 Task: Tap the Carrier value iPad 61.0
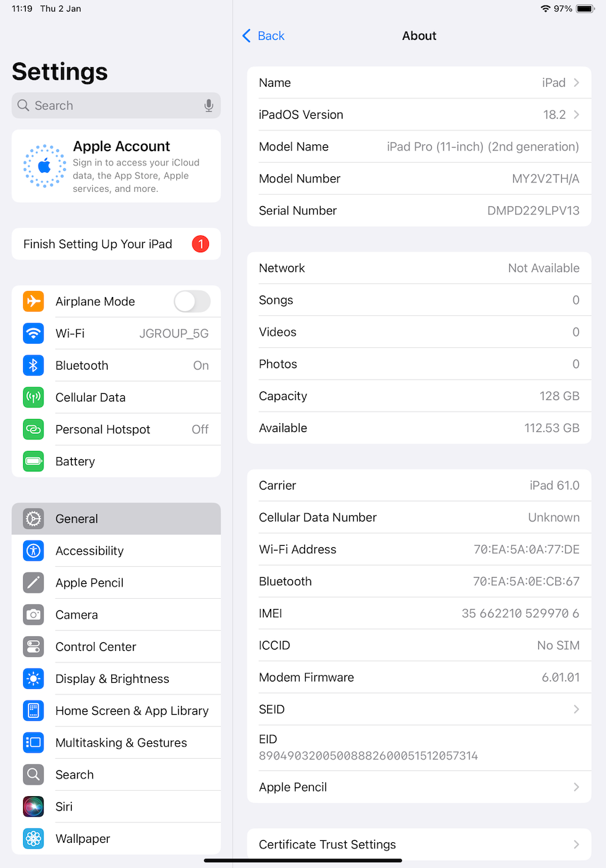(554, 485)
